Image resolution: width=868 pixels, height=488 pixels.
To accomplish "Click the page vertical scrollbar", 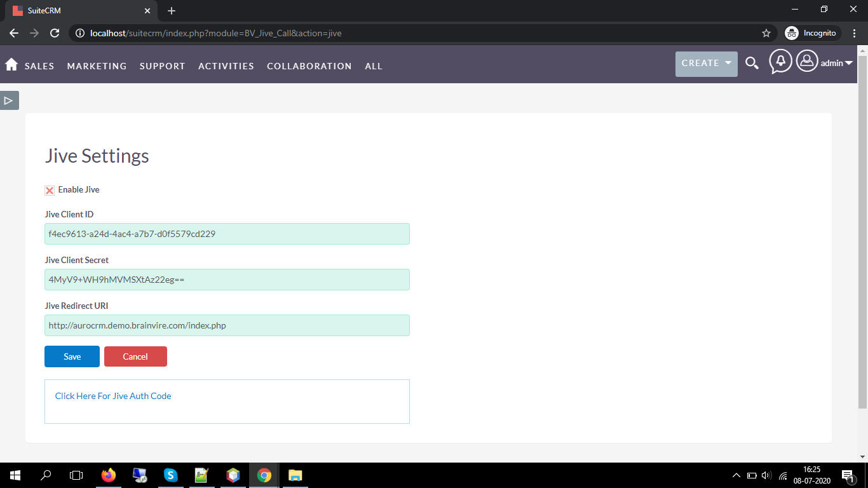I will 862,232.
